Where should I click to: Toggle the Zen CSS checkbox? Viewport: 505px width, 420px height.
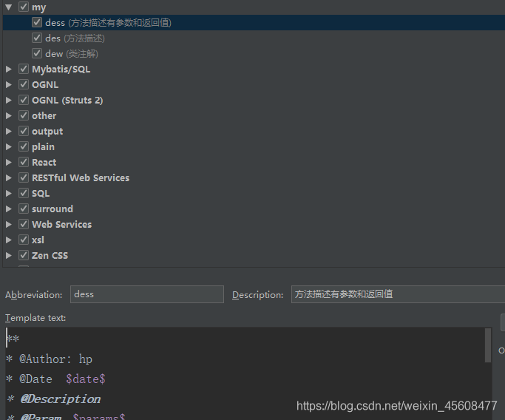coord(24,255)
